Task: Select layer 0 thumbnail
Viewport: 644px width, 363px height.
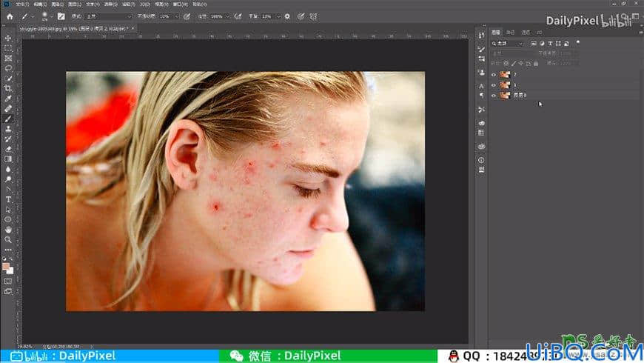Action: click(x=505, y=96)
